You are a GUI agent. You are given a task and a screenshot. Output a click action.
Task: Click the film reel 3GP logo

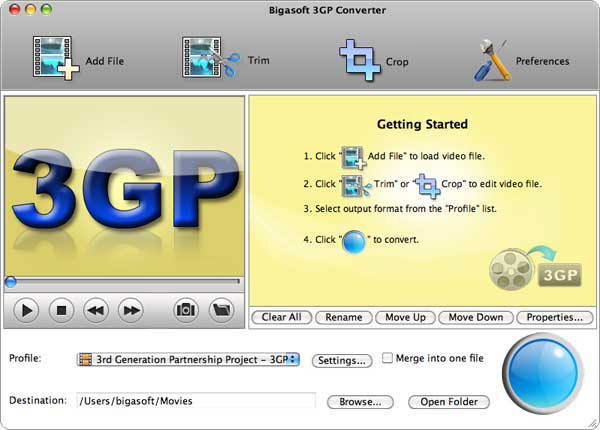pos(535,269)
